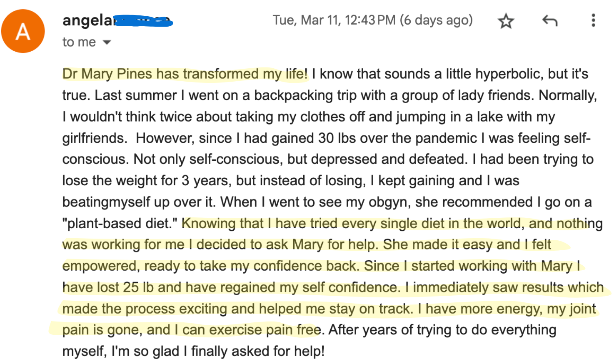Click the closing phrase 'finally asked for help!'
Viewport: 614px width, 364px height.
pyautogui.click(x=257, y=352)
